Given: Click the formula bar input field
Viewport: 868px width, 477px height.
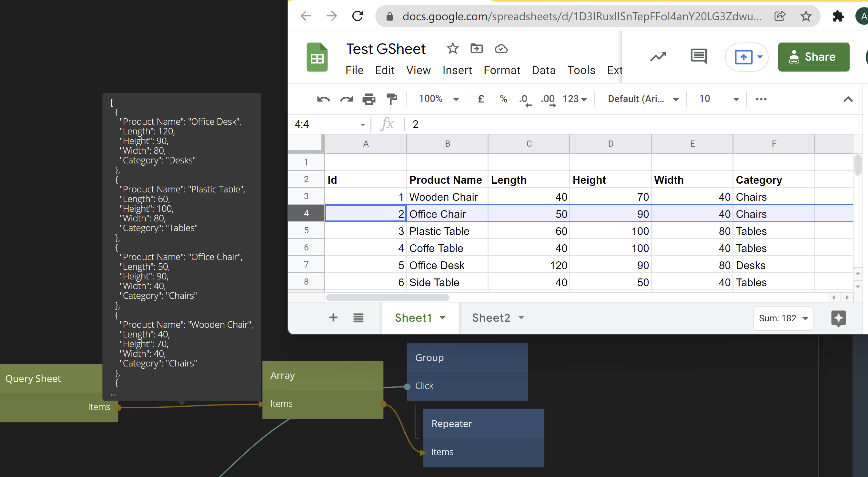Looking at the screenshot, I should pos(607,124).
